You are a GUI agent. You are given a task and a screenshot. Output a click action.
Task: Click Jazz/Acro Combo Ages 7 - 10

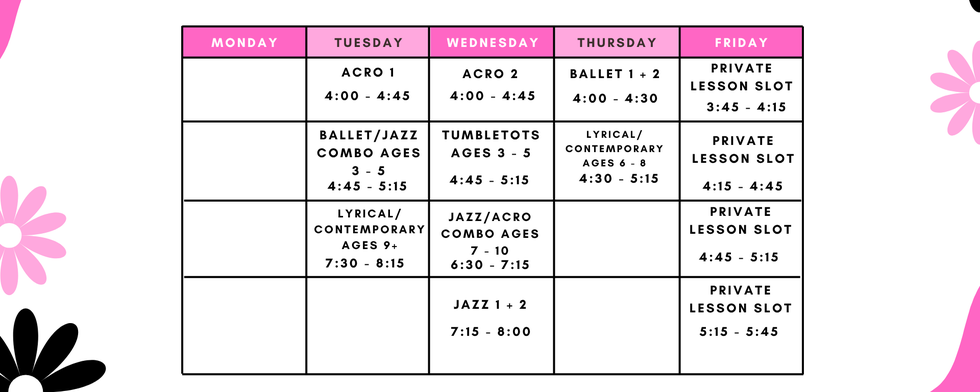click(x=491, y=238)
